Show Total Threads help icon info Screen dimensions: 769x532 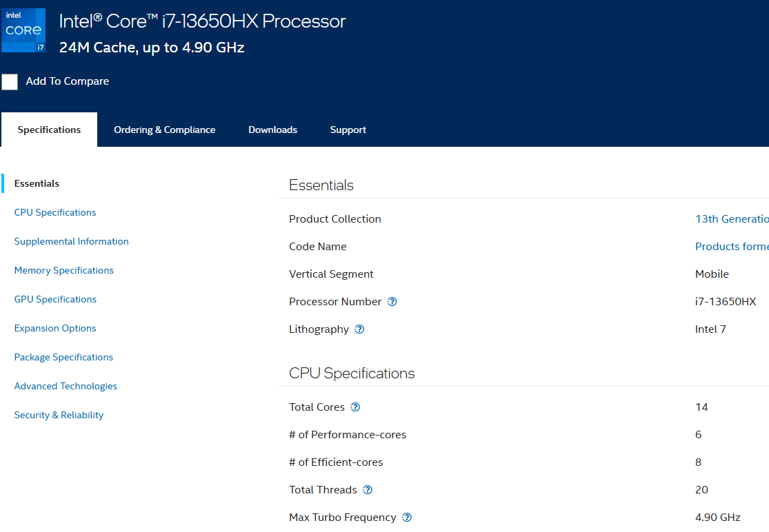tap(368, 490)
